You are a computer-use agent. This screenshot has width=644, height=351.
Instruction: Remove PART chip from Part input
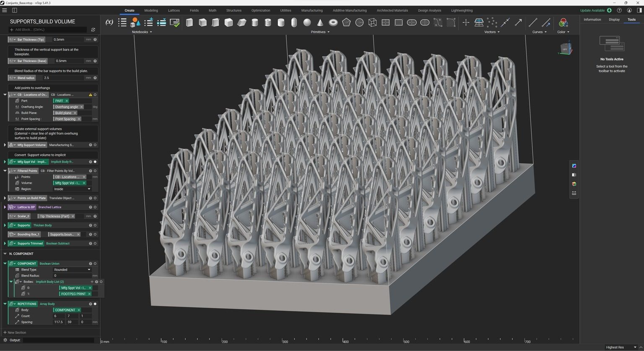point(66,101)
